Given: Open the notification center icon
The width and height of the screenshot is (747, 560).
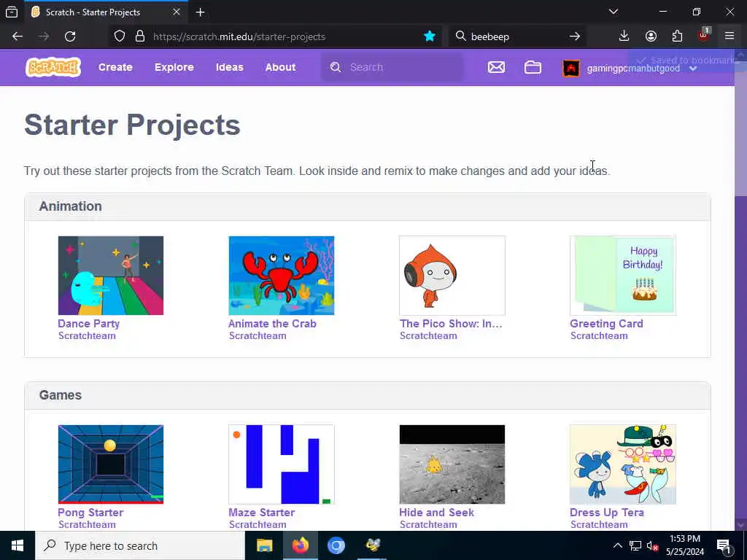Looking at the screenshot, I should (724, 545).
